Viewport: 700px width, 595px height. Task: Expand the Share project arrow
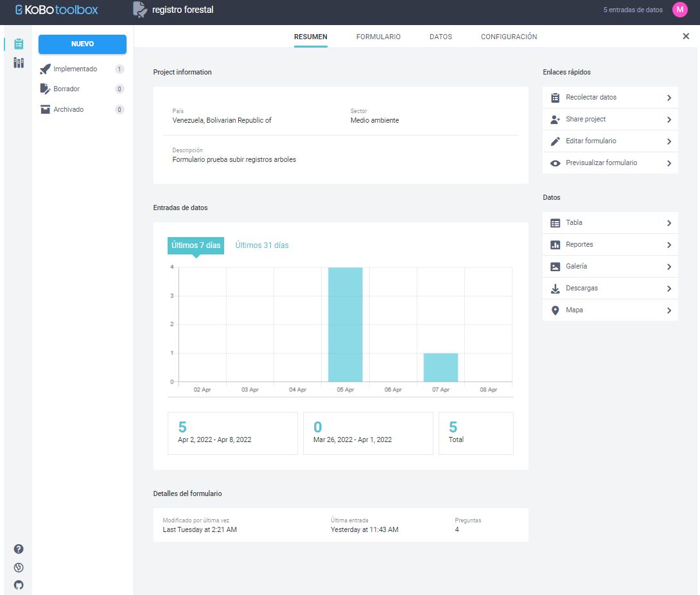669,120
